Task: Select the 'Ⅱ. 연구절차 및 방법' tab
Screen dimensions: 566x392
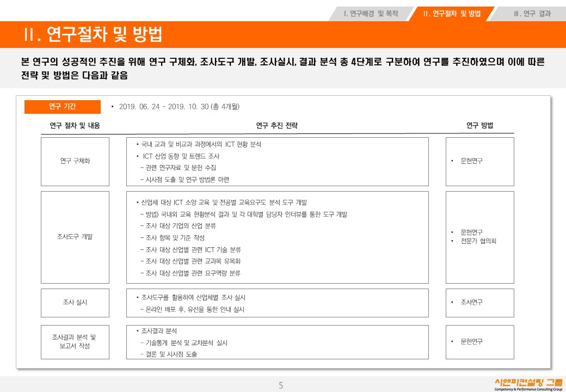Action: [452, 14]
